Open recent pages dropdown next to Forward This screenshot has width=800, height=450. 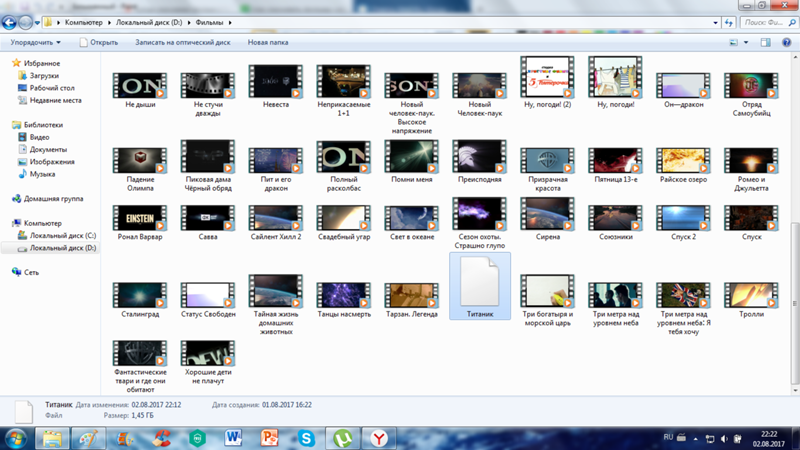pos(37,23)
